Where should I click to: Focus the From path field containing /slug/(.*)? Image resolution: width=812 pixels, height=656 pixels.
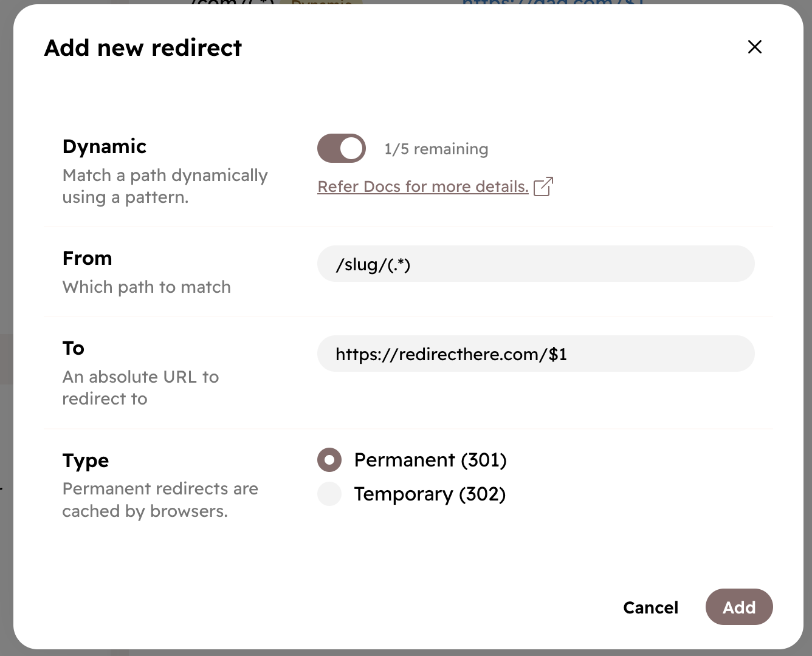535,264
